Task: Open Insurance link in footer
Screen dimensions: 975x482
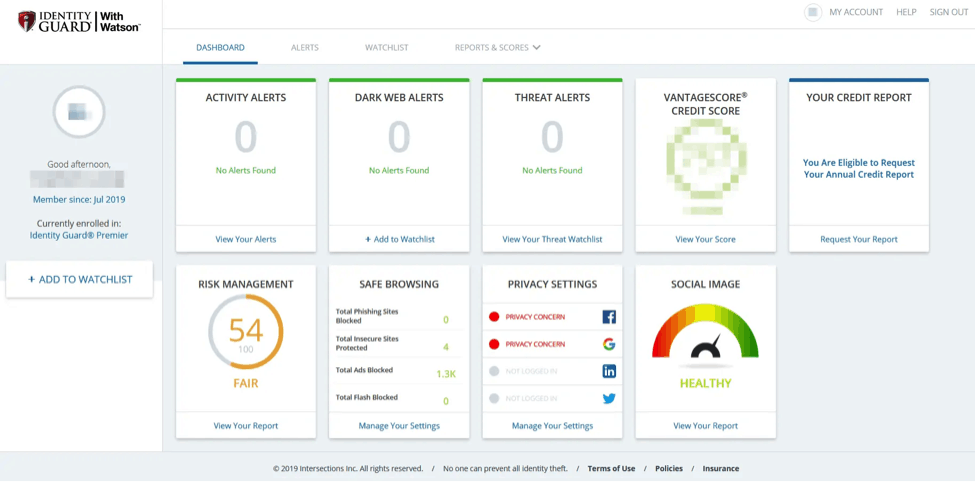Action: pyautogui.click(x=721, y=469)
